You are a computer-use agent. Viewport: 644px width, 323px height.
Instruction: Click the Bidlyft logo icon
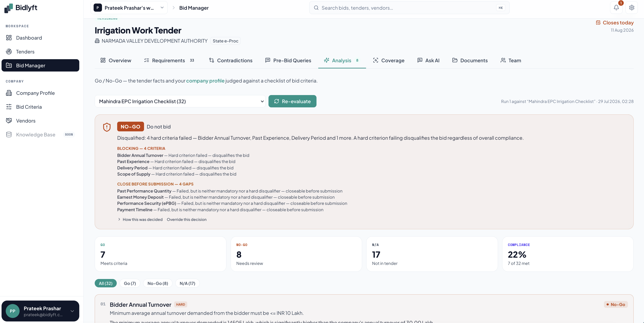(9, 8)
